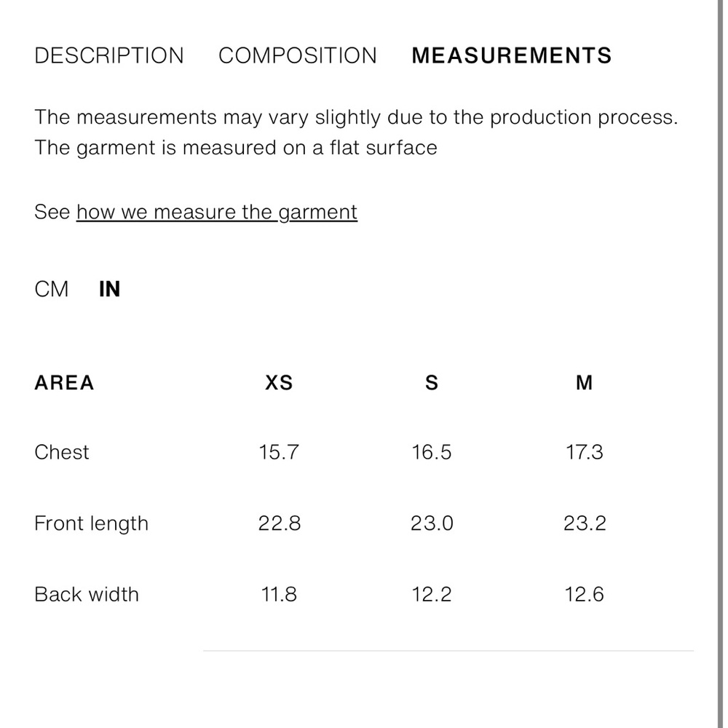Click the AREA column header
Image resolution: width=728 pixels, height=728 pixels.
coord(64,382)
